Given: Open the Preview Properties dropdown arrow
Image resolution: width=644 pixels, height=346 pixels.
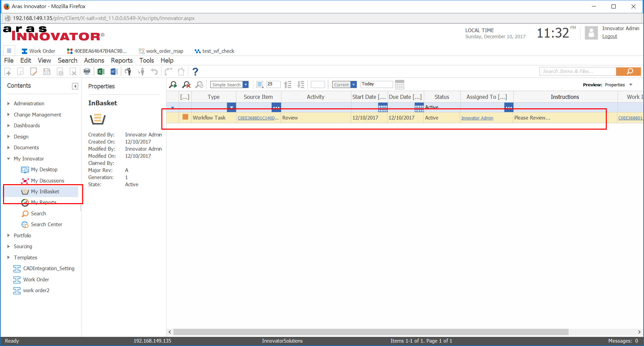Looking at the screenshot, I should pos(631,85).
